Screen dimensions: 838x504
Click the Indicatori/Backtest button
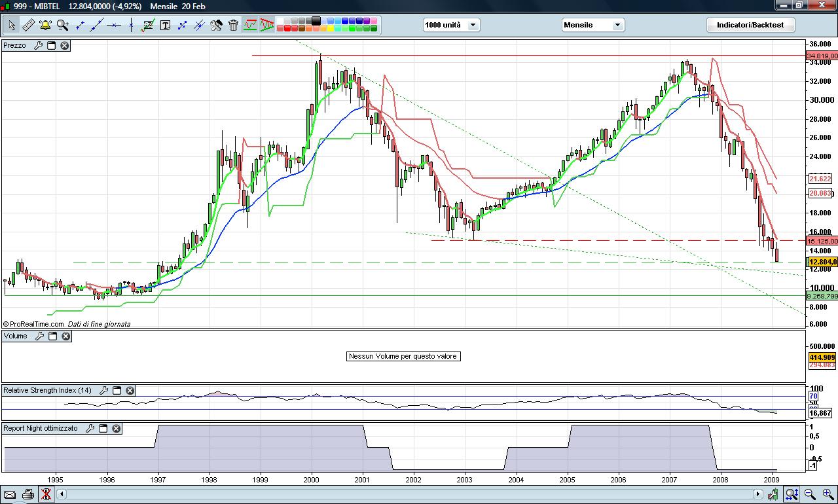751,25
